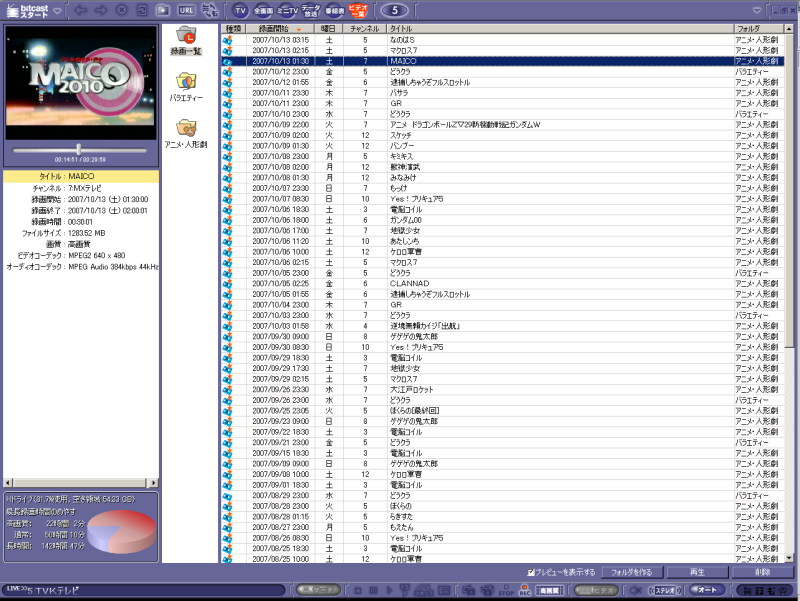
Task: Click the transfer arrows icon beside URL
Action: (209, 10)
